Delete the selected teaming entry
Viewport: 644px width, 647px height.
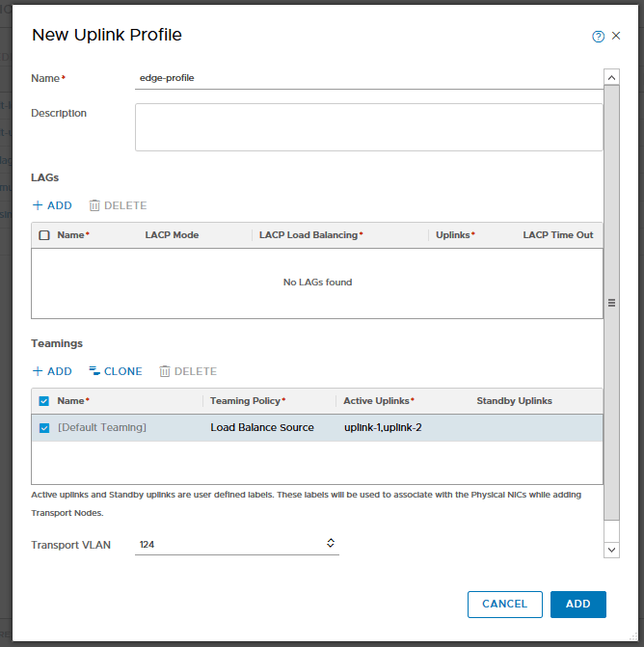(x=188, y=371)
